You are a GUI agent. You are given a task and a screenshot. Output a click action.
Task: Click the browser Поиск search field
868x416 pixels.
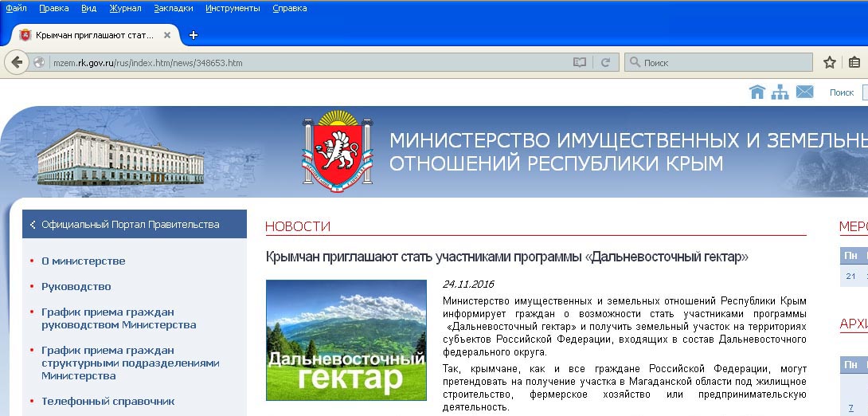(718, 63)
